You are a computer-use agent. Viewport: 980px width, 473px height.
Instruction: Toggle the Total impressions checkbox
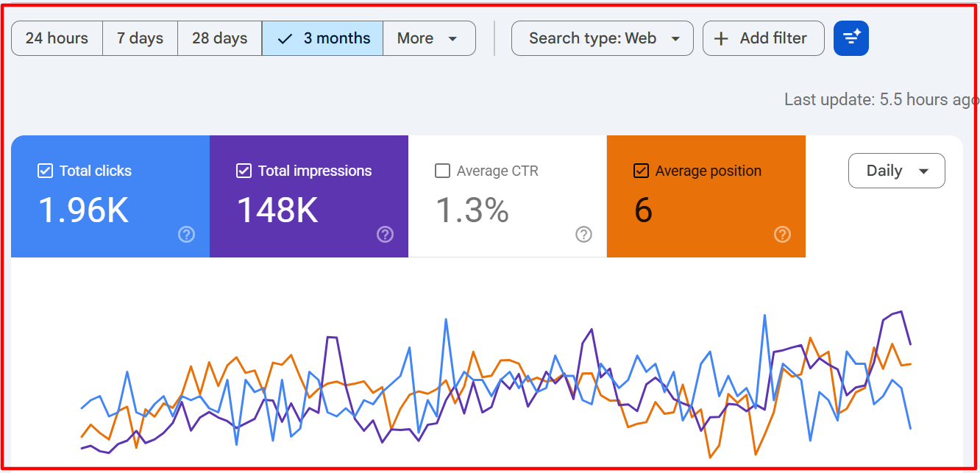[x=244, y=171]
